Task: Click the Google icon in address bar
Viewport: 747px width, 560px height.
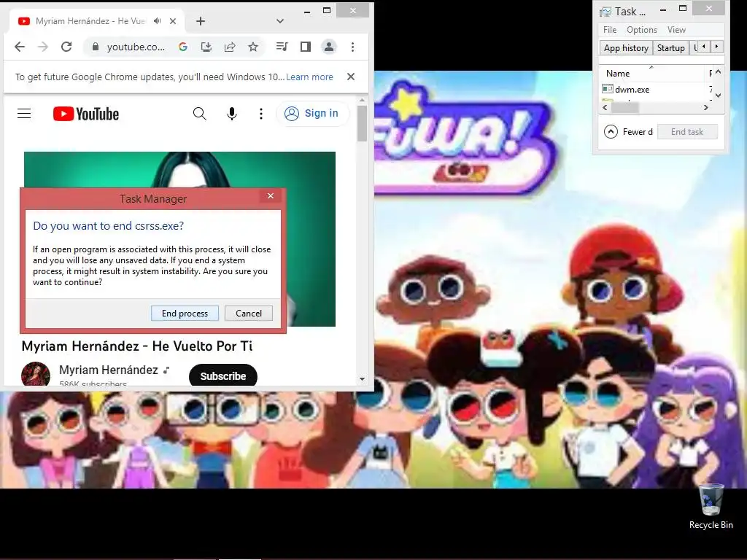Action: coord(183,47)
